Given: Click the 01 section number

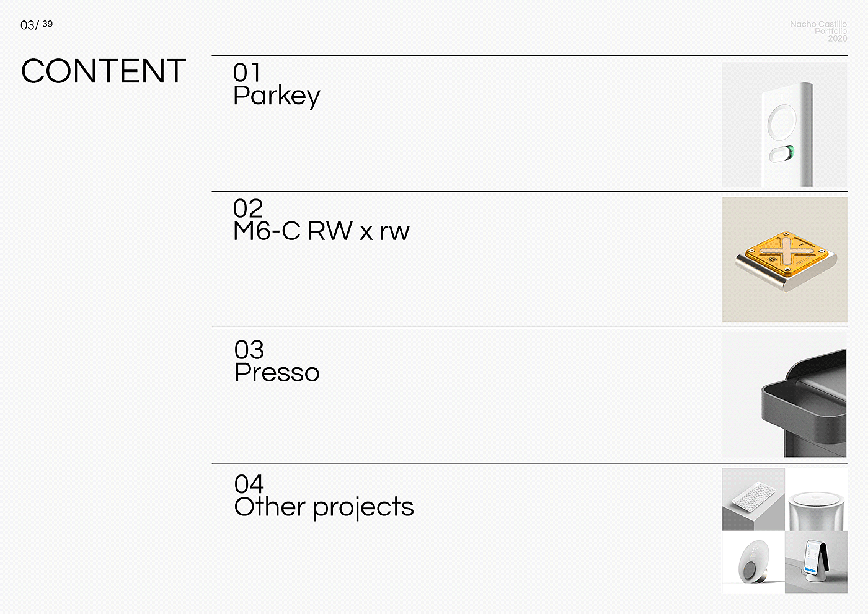Looking at the screenshot, I should coord(247,73).
